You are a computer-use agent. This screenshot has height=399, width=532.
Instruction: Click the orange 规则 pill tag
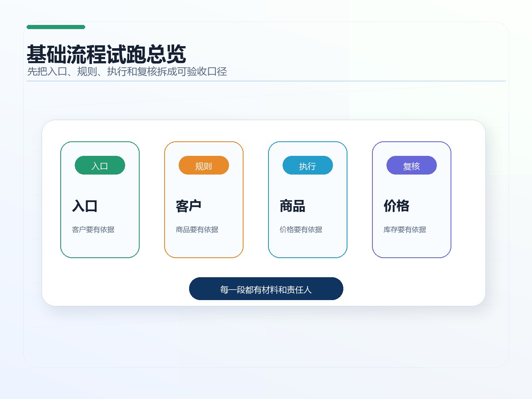[x=204, y=165]
